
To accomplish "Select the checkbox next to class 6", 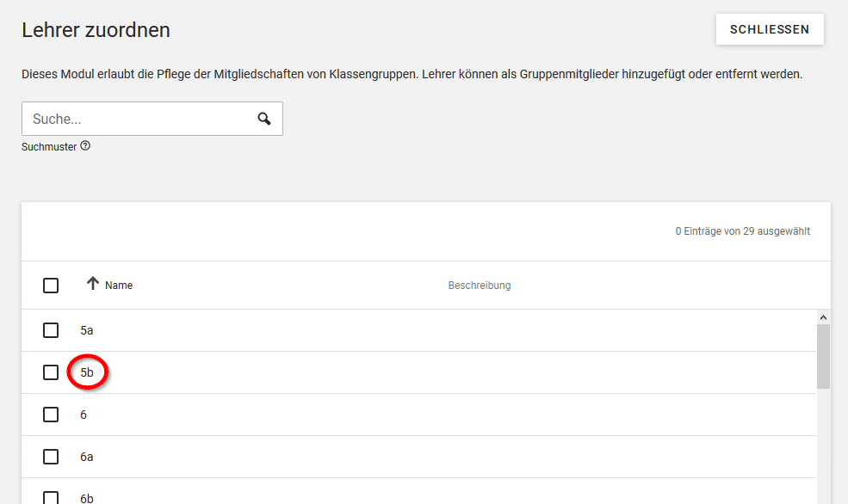I will pyautogui.click(x=51, y=415).
